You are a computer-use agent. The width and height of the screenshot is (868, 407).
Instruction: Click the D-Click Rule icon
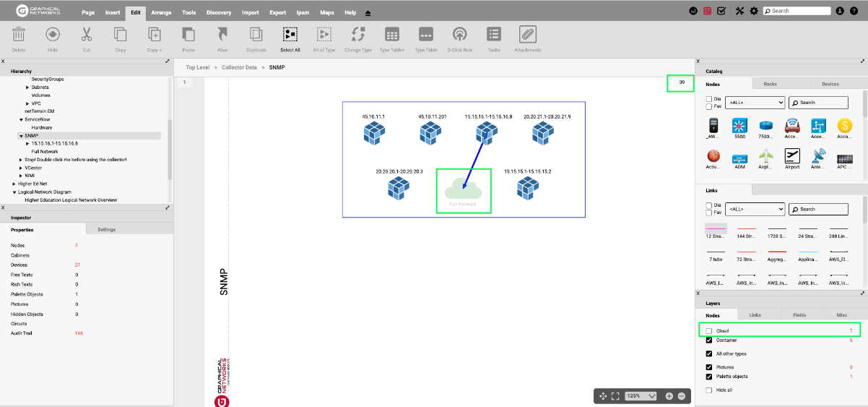(x=459, y=35)
